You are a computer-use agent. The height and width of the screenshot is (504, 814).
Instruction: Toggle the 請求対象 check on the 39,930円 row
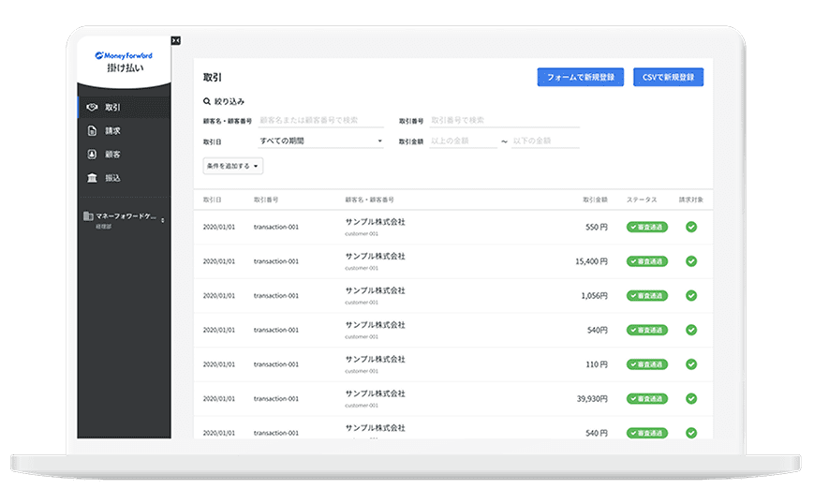click(691, 398)
